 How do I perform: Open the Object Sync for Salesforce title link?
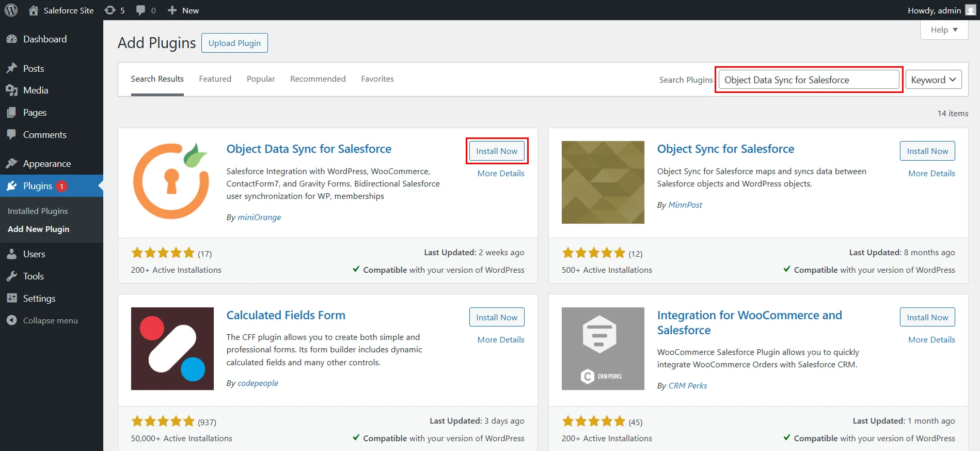click(725, 149)
